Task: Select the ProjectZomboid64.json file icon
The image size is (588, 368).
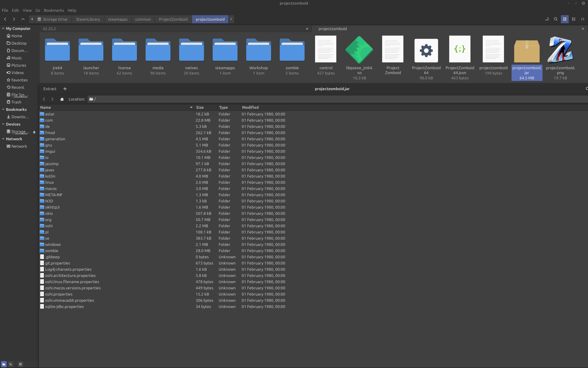Action: 460,49
